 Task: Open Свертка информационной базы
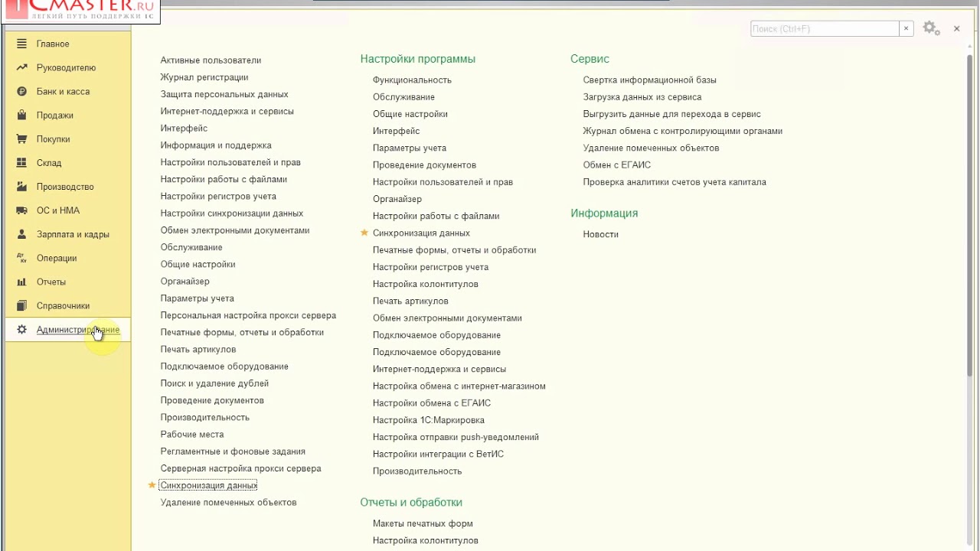tap(650, 80)
